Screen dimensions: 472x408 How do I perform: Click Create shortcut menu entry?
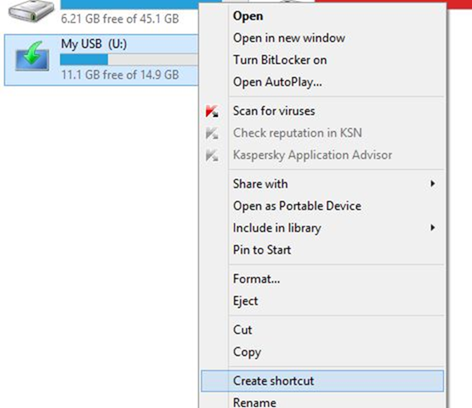[x=322, y=381]
